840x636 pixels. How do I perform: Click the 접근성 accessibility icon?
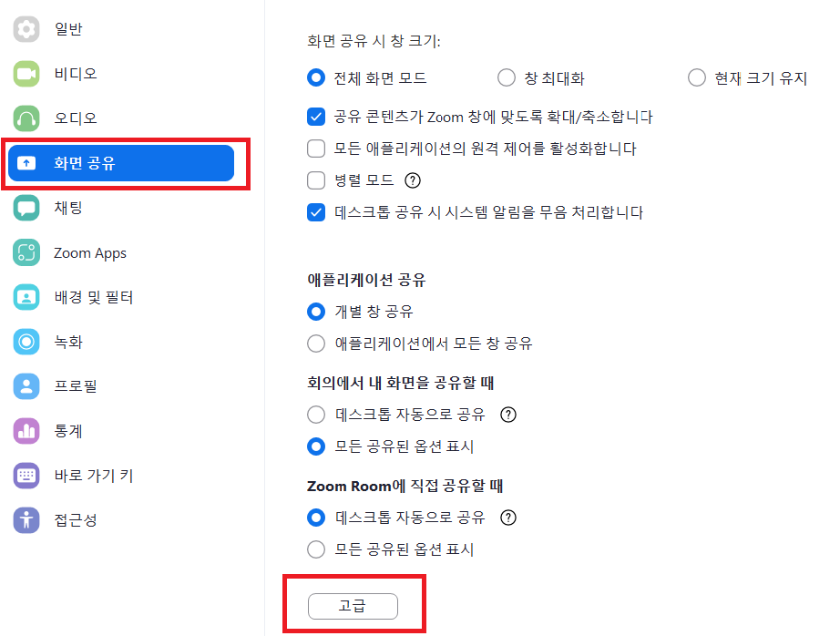click(x=26, y=519)
